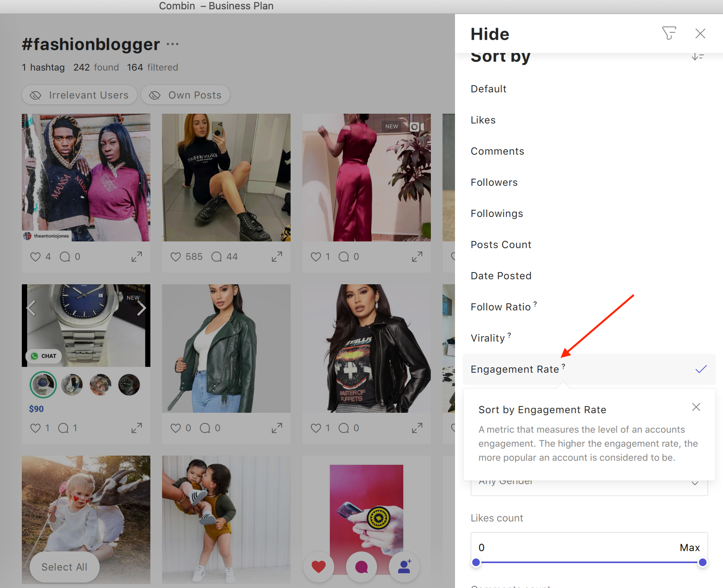This screenshot has height=588, width=723.
Task: Close the Hide side panel
Action: (x=700, y=33)
